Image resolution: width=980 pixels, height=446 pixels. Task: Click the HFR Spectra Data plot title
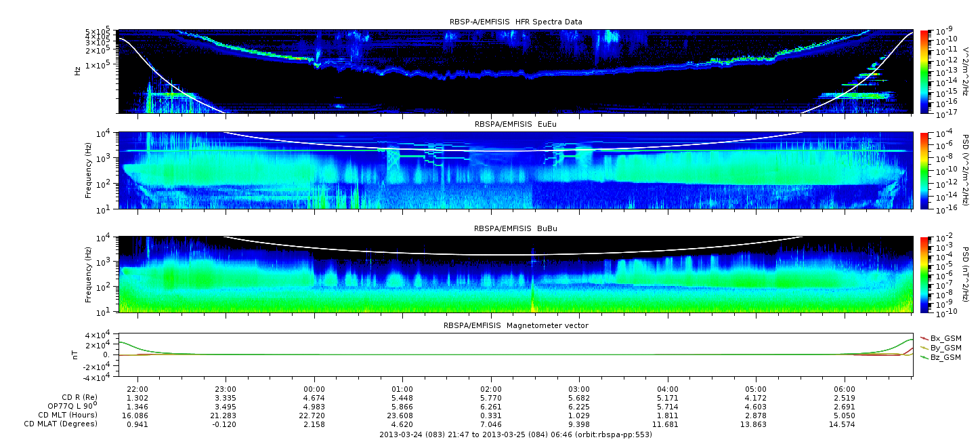(x=515, y=22)
